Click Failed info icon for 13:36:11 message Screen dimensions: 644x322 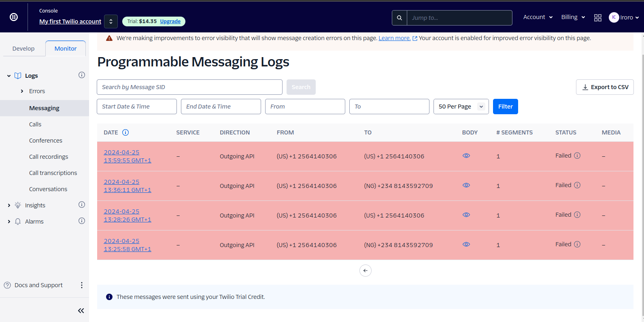pos(578,185)
